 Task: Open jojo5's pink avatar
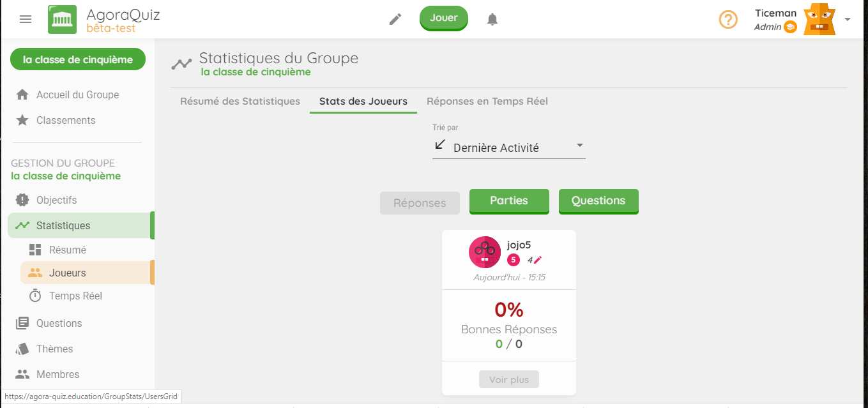pyautogui.click(x=485, y=252)
